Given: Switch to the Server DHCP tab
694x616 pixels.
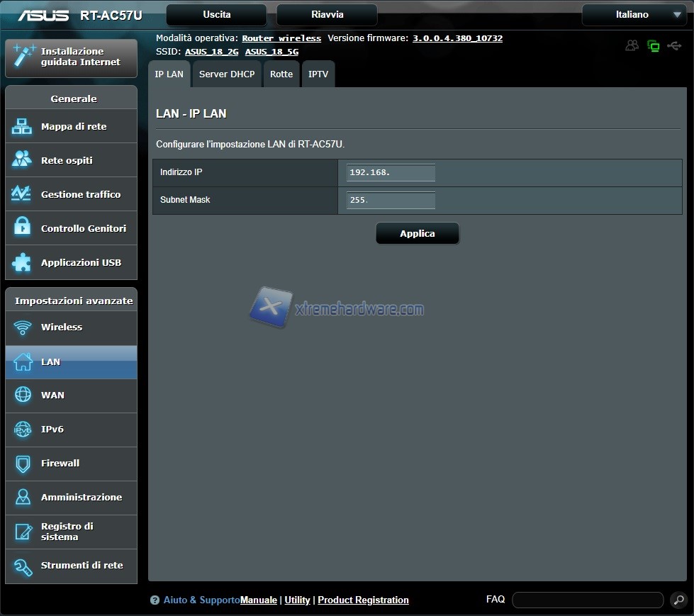Looking at the screenshot, I should [x=227, y=74].
